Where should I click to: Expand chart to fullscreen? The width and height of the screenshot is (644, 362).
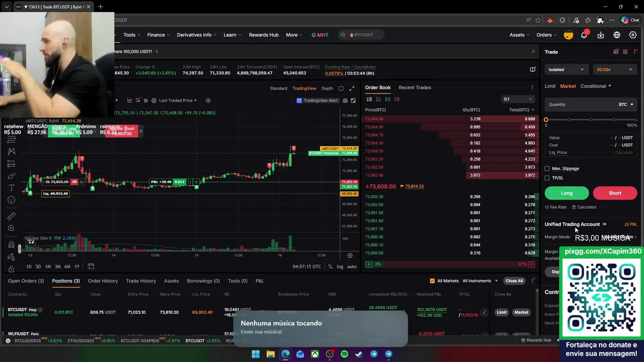pos(352,88)
